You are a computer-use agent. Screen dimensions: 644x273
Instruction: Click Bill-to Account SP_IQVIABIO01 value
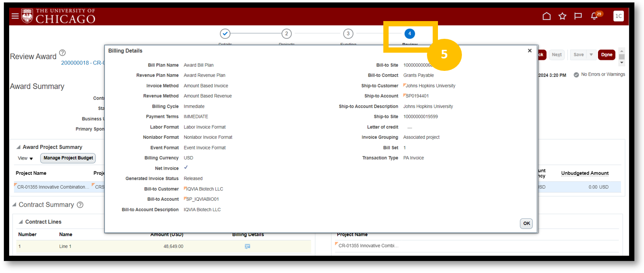pyautogui.click(x=202, y=199)
